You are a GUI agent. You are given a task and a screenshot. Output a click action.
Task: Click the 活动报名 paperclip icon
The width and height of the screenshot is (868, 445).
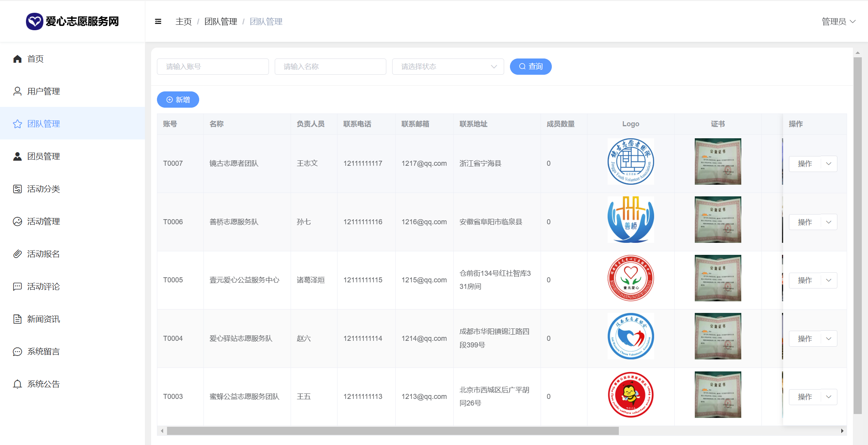(x=17, y=254)
